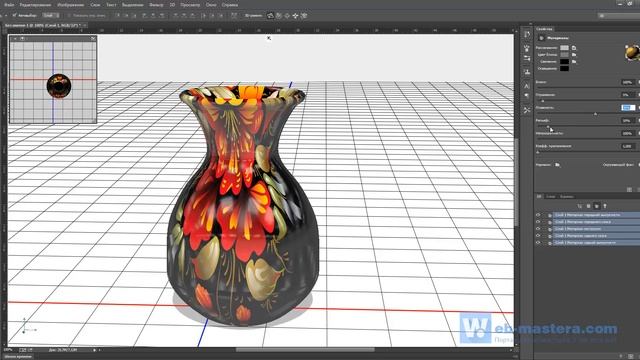Viewport: 640px width, 360px height.
Task: Open the Image menu
Action: pyautogui.click(x=71, y=5)
